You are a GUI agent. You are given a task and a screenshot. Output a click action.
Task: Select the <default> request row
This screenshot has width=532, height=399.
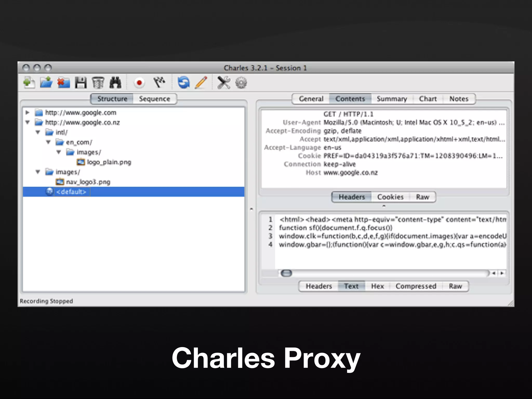point(134,192)
